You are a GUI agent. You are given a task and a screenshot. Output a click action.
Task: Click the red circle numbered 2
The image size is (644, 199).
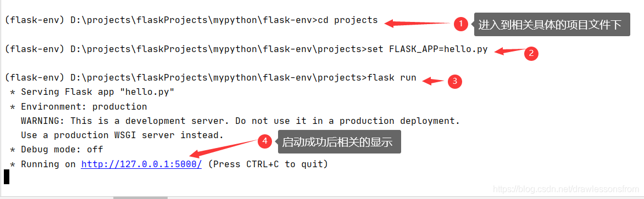[x=531, y=53]
